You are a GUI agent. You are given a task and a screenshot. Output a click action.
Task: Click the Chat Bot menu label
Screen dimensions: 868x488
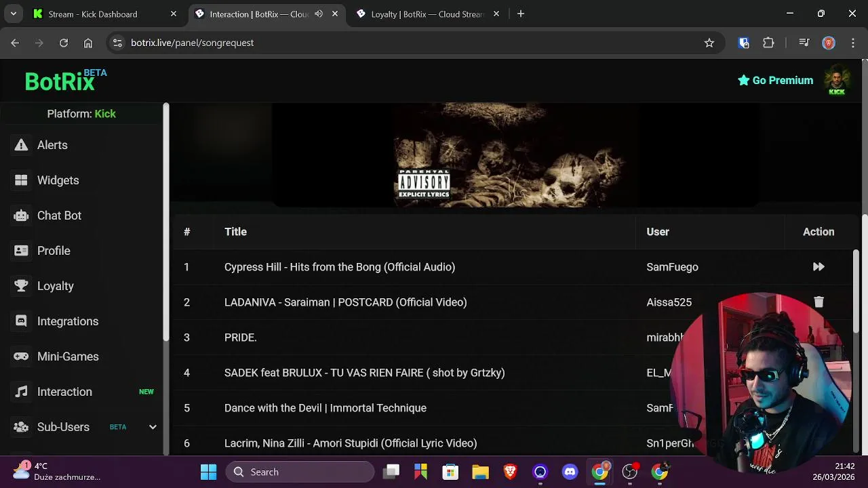click(59, 216)
